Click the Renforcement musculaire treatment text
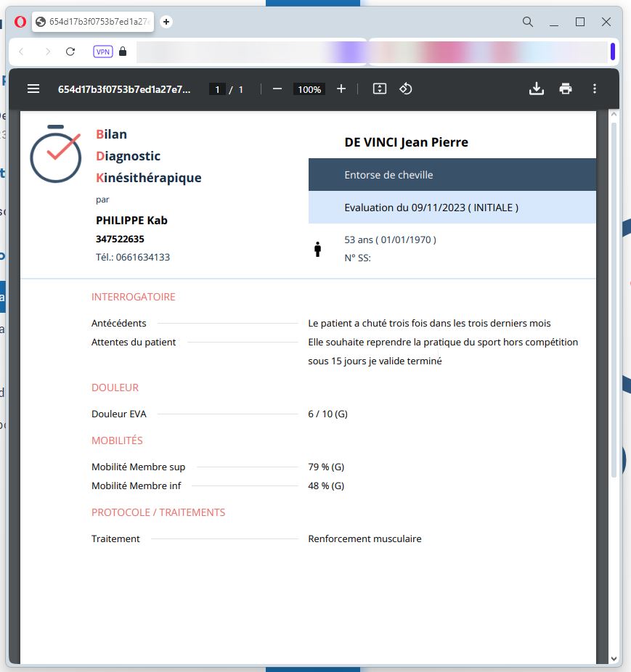 click(x=365, y=538)
